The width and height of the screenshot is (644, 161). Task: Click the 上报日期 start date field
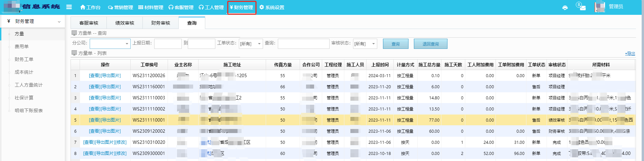[168, 44]
